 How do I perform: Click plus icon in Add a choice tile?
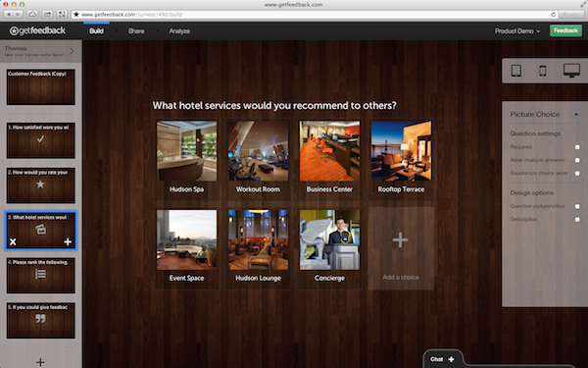coord(400,240)
